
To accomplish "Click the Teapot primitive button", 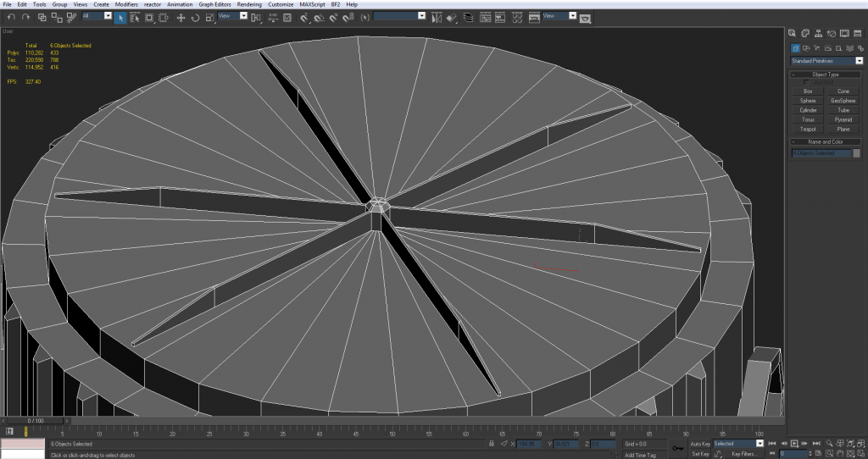I will [x=808, y=129].
